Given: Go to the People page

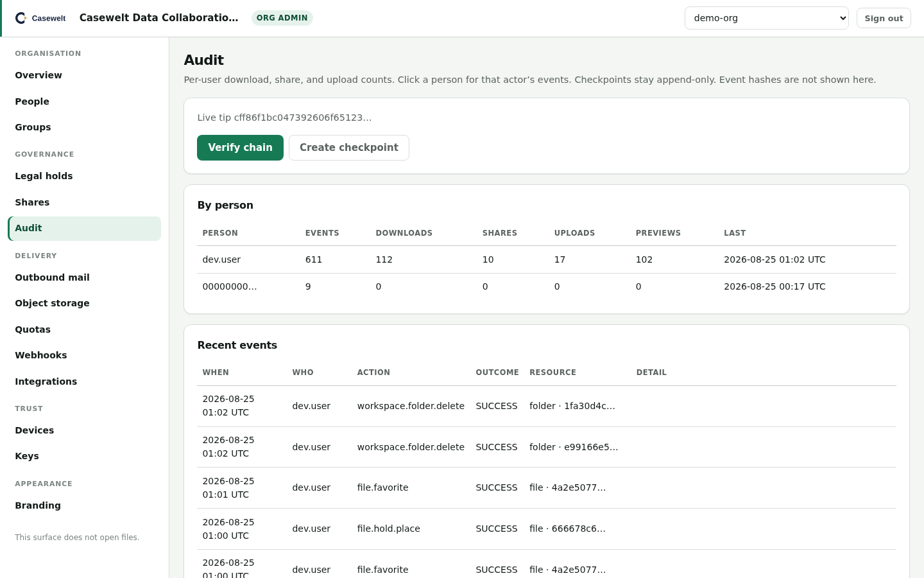Looking at the screenshot, I should (x=84, y=101).
